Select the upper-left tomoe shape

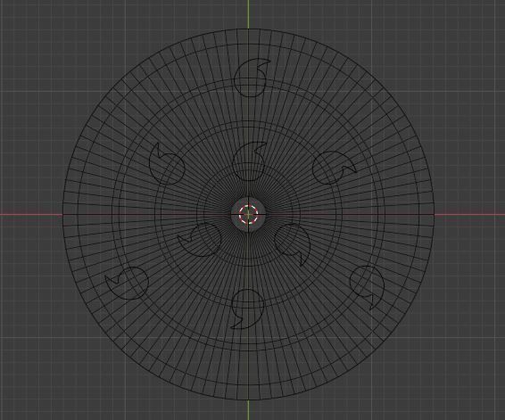coord(167,164)
